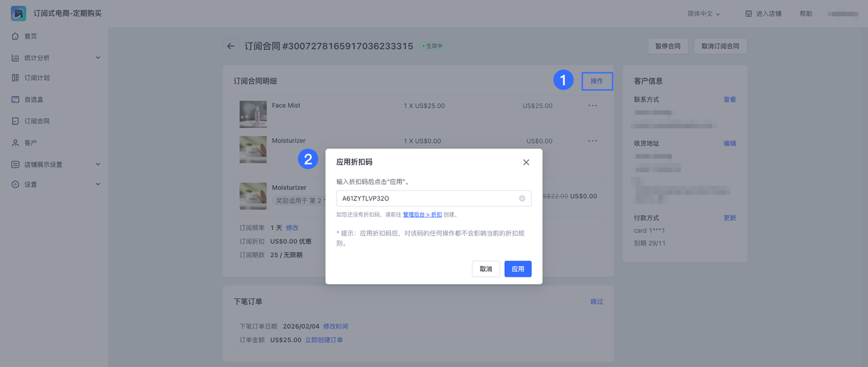Click the contract number title text
The image size is (868, 367).
coord(329,46)
